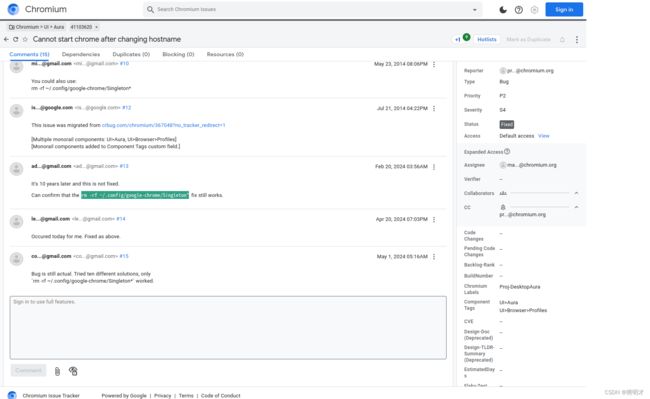The height and width of the screenshot is (399, 650).
Task: Switch to the Dependencies tab
Action: pyautogui.click(x=81, y=54)
